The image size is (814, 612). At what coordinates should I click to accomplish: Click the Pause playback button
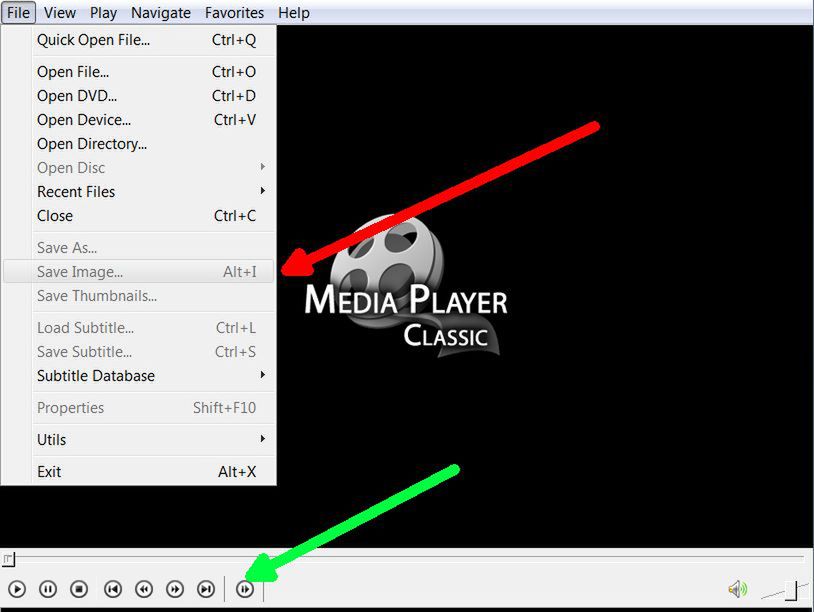(48, 589)
